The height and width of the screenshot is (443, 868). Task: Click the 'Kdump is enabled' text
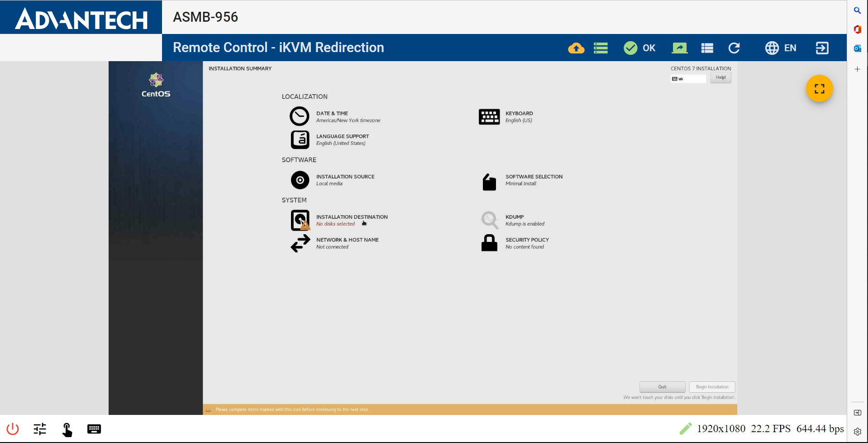click(525, 224)
